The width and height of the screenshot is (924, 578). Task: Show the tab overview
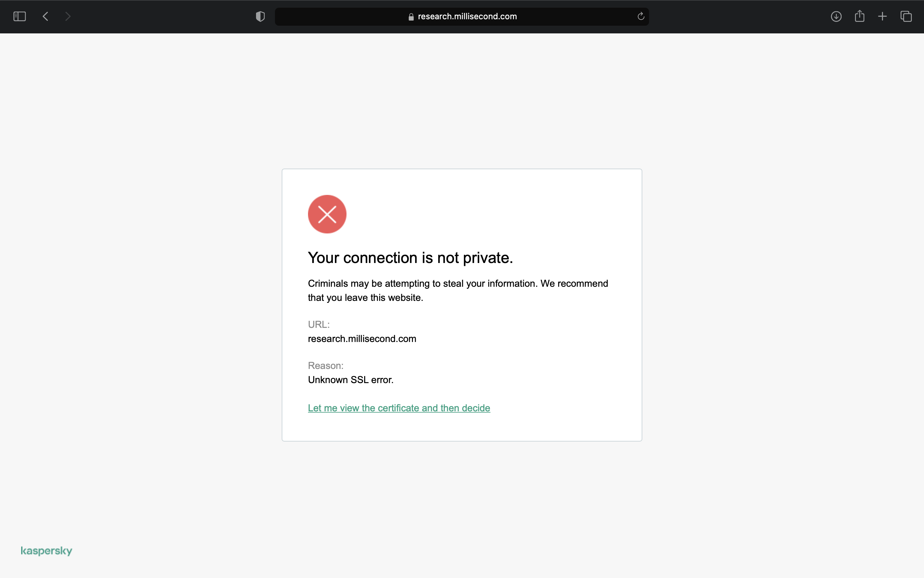(x=906, y=16)
